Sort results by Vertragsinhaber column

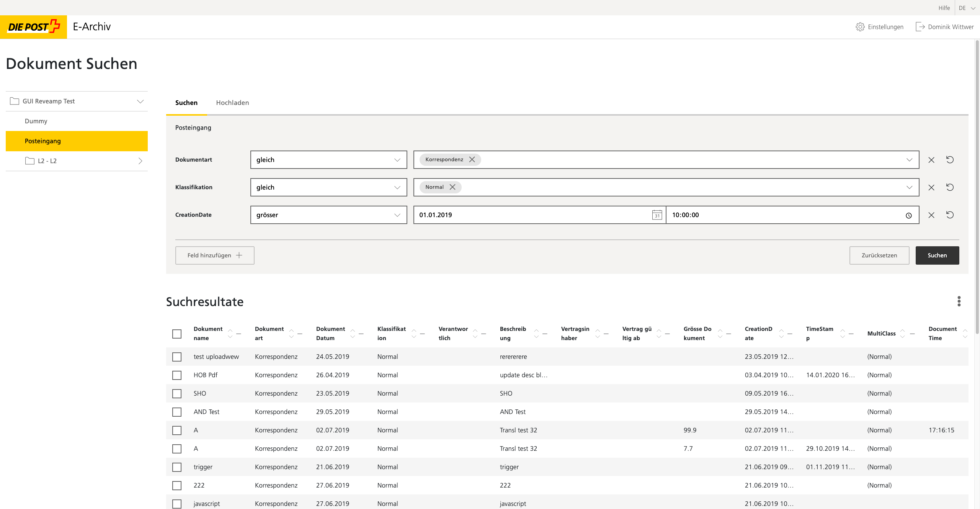click(x=598, y=334)
